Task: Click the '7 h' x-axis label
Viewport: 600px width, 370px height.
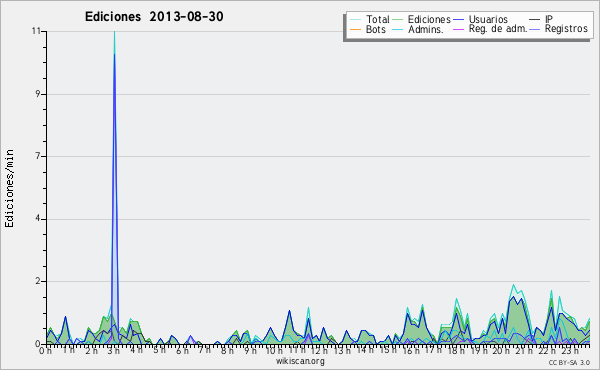Action: coord(204,349)
